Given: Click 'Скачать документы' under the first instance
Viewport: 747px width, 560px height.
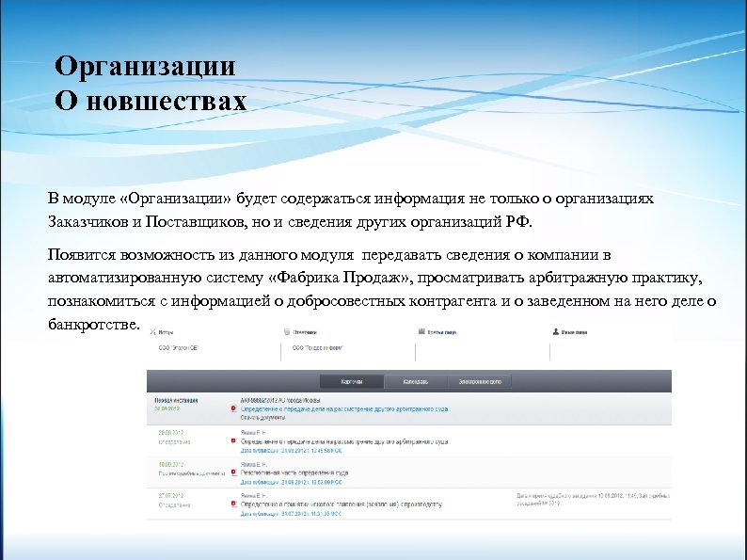Looking at the screenshot, I should tap(263, 418).
